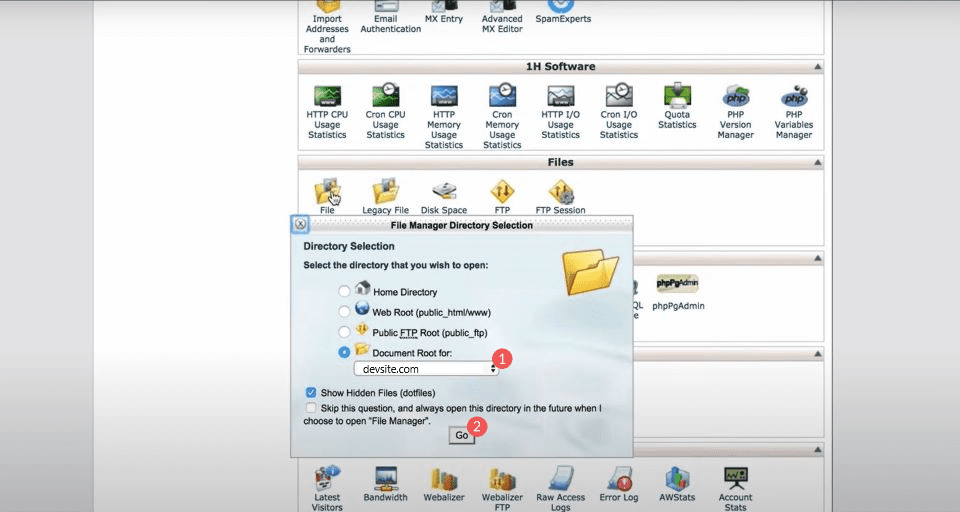This screenshot has height=512, width=960.
Task: Open Quota Statistics
Action: (677, 107)
